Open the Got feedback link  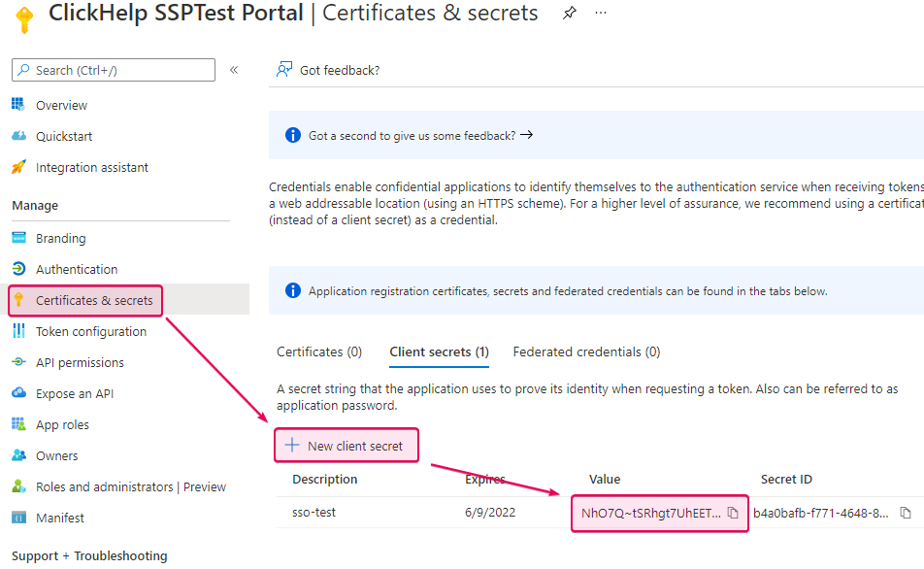(343, 69)
